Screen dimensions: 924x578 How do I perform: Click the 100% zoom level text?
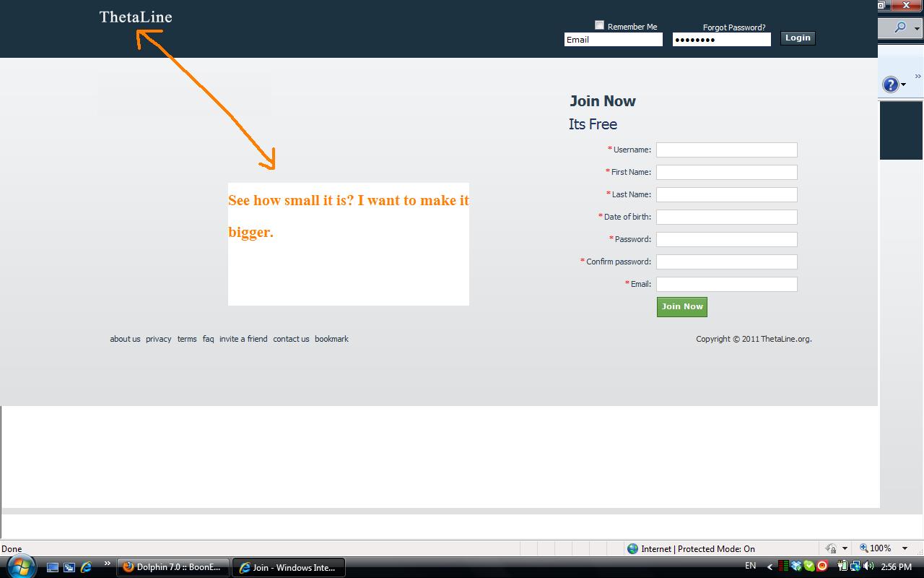tap(881, 548)
